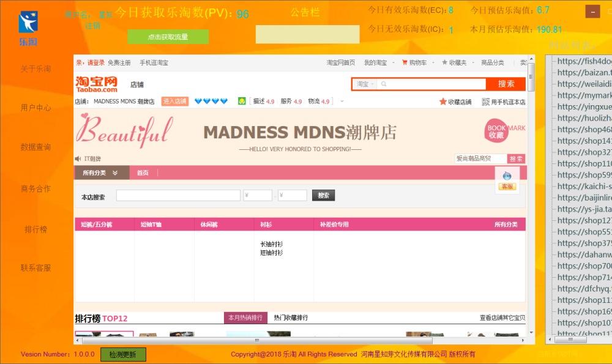Viewport: 612px width, 364px height.
Task: Click the up arrow of the page scrollbar
Action: pos(531,59)
